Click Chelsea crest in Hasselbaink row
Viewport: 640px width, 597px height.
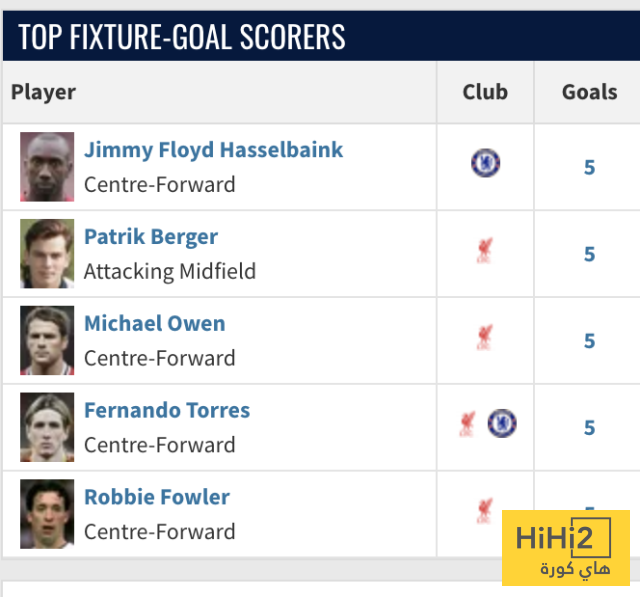tap(485, 163)
